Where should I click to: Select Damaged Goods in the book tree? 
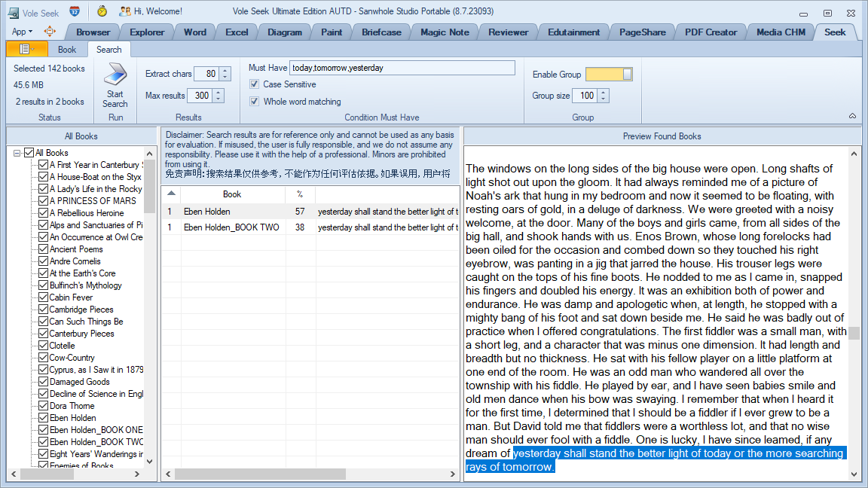click(80, 382)
